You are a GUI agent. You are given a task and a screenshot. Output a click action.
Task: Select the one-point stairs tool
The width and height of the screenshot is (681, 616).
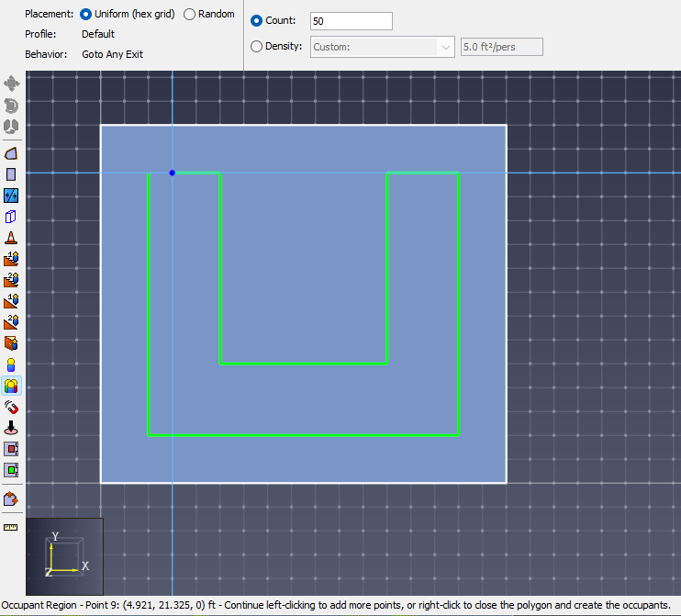click(11, 259)
